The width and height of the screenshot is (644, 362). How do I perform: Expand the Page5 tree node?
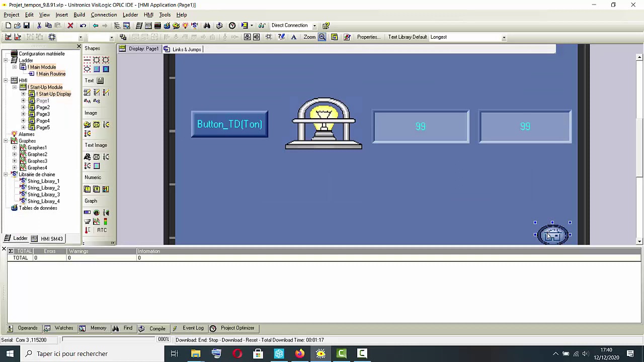[23, 127]
